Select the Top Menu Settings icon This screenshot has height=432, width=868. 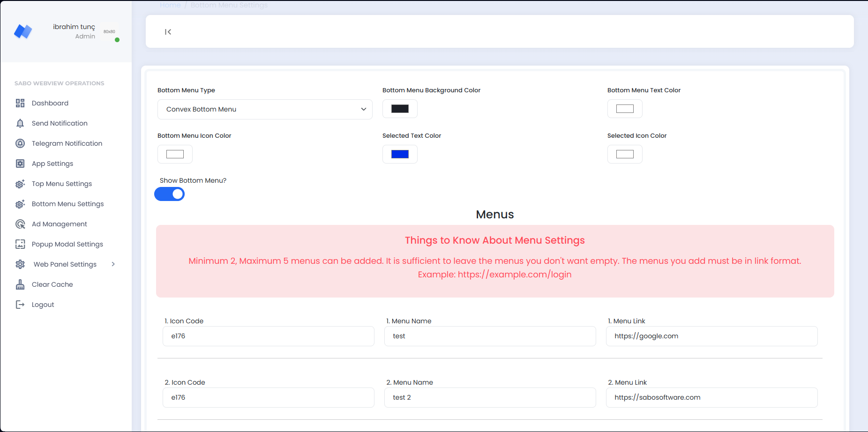pos(20,183)
